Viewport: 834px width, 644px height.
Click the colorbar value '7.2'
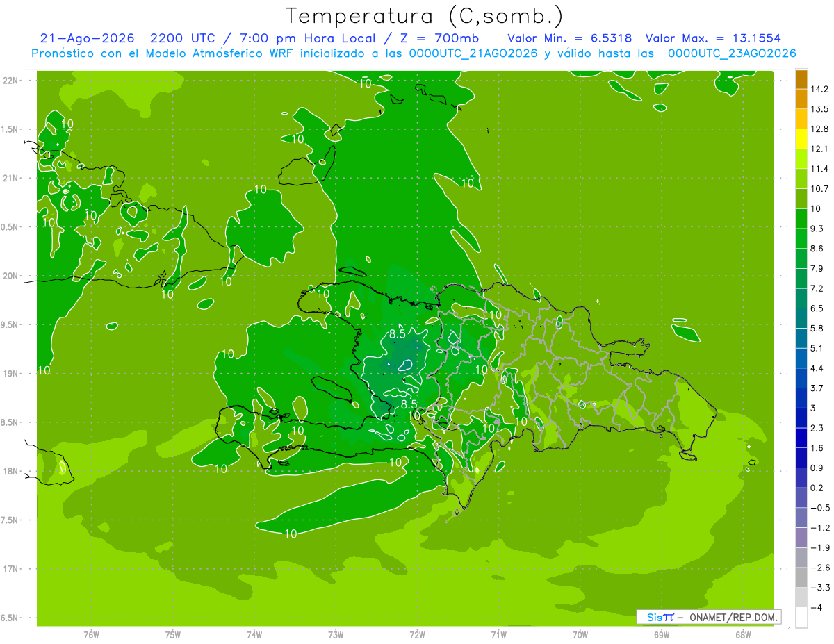pos(817,288)
